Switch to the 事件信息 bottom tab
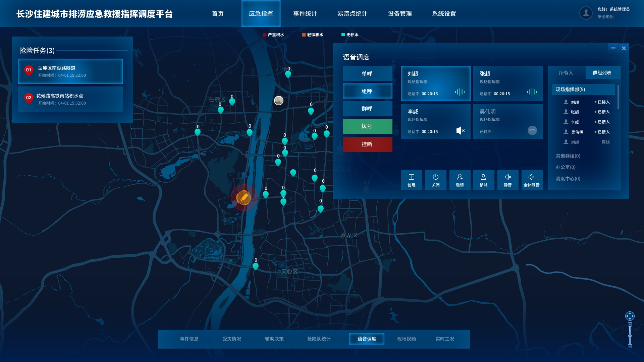Image resolution: width=644 pixels, height=362 pixels. (189, 339)
